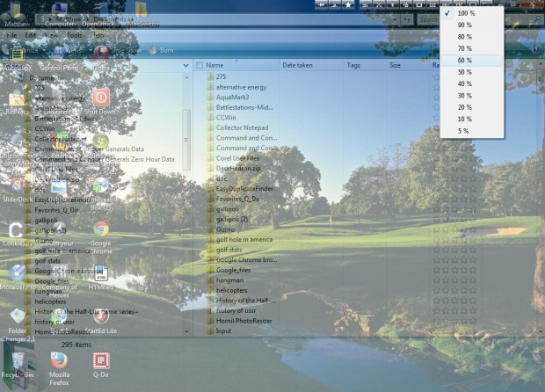545x392 pixels.
Task: Open the File menu
Action: (x=11, y=35)
